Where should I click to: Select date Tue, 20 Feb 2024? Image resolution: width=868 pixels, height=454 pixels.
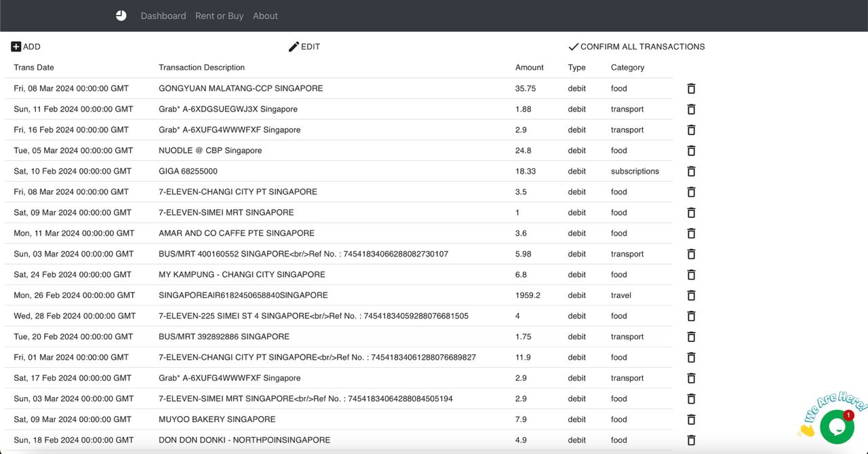pos(73,337)
